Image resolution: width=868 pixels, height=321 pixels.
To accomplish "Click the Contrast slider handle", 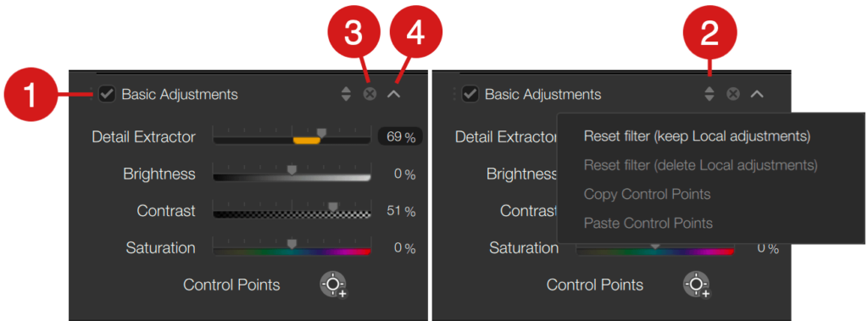I will pyautogui.click(x=332, y=207).
